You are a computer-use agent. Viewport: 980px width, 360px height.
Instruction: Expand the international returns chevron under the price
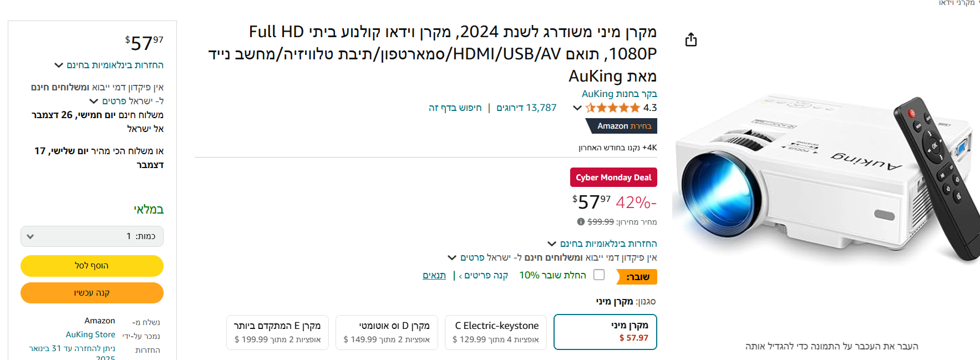552,244
